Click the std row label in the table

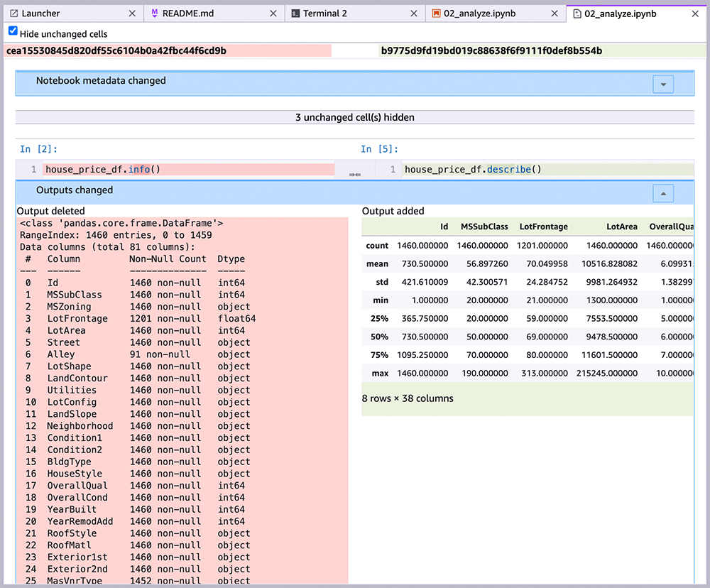coord(382,282)
